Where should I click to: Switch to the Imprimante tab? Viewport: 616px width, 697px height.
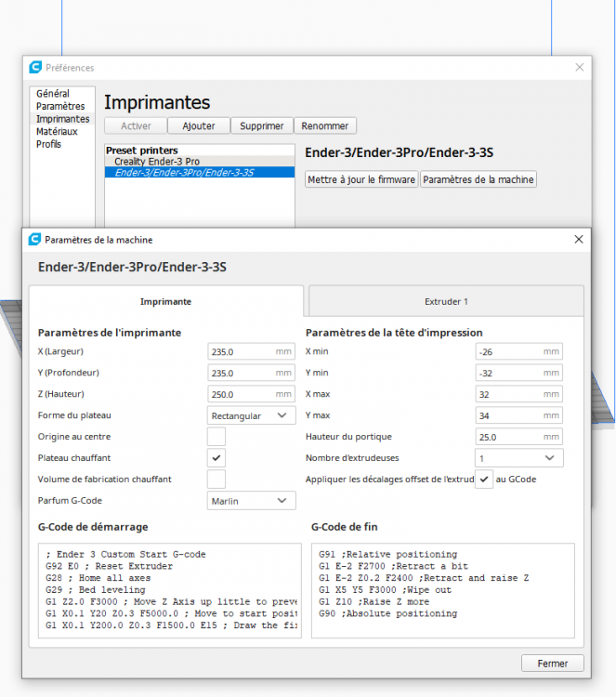(165, 301)
